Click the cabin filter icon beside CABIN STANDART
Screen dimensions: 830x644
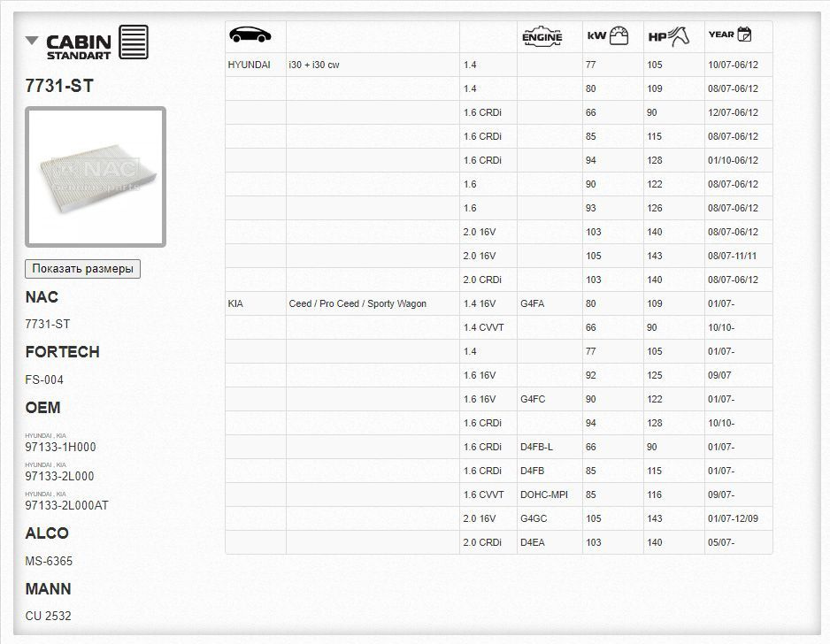click(x=134, y=42)
